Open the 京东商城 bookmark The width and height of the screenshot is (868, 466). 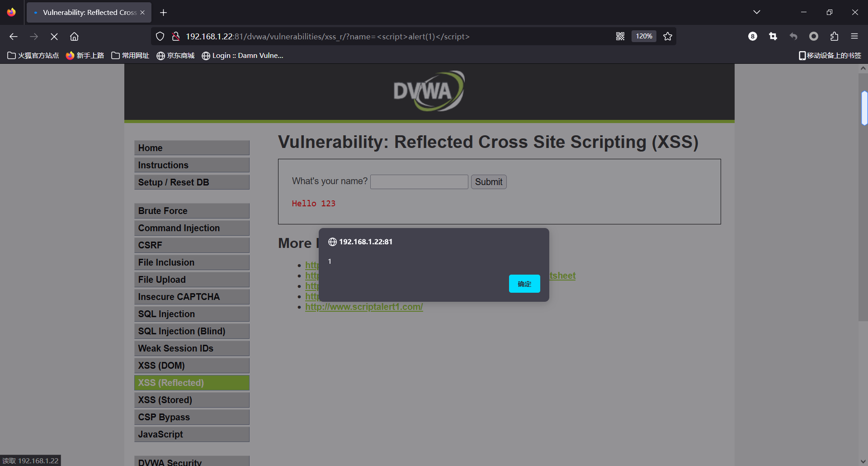(x=175, y=56)
